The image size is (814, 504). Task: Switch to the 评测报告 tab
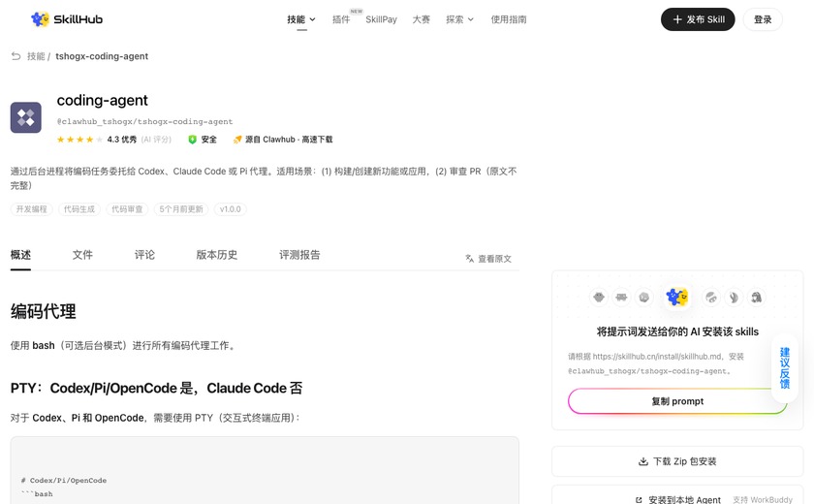[299, 255]
